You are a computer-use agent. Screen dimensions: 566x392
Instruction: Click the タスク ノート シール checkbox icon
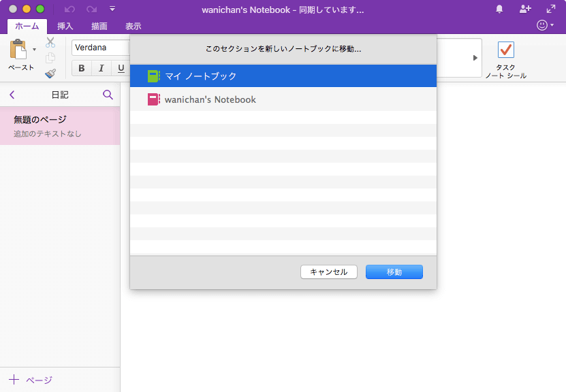tap(505, 50)
